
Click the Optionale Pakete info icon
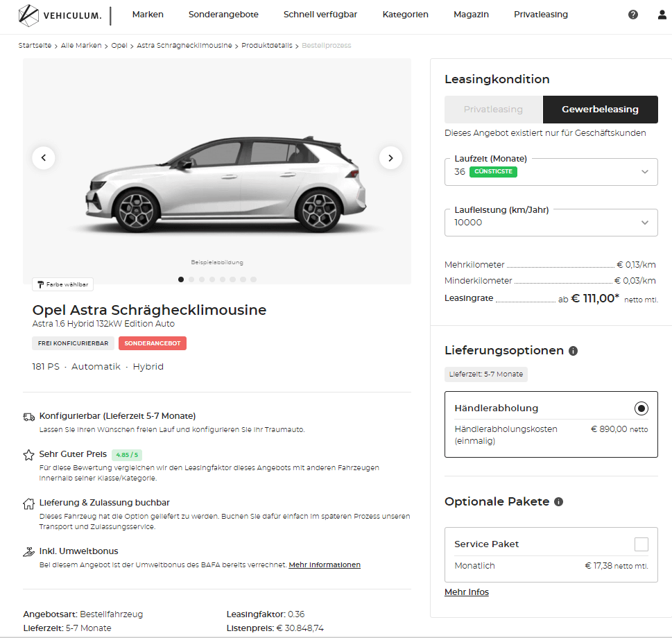tap(558, 502)
